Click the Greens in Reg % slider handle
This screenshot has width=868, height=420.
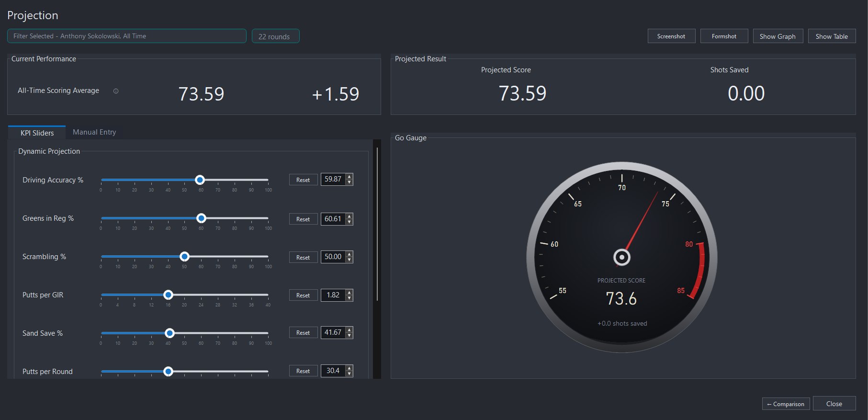click(202, 218)
